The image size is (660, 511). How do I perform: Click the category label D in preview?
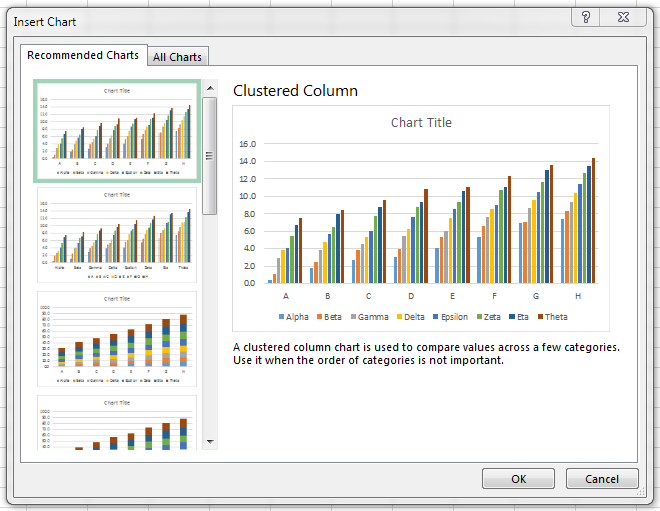(411, 296)
